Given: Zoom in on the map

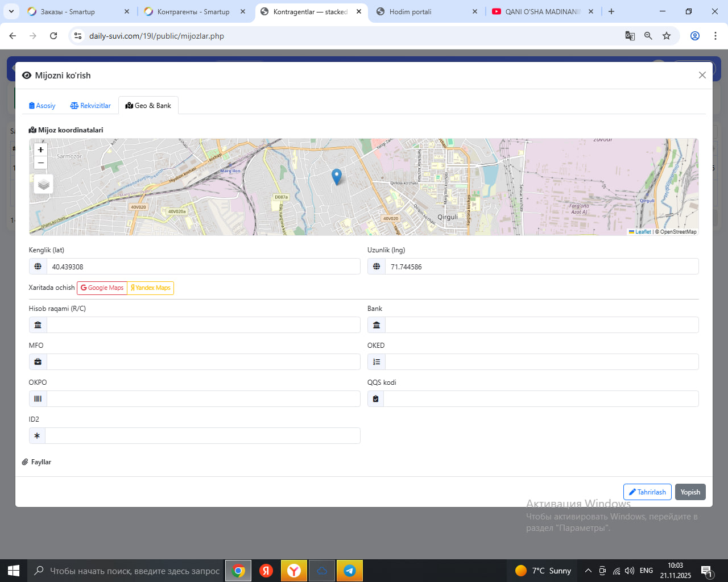Looking at the screenshot, I should [x=40, y=149].
